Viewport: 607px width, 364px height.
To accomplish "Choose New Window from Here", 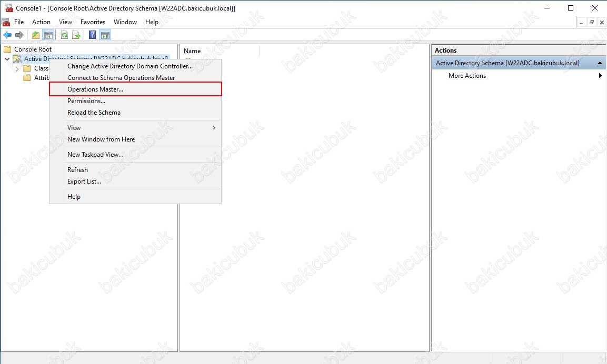I will tap(135, 139).
